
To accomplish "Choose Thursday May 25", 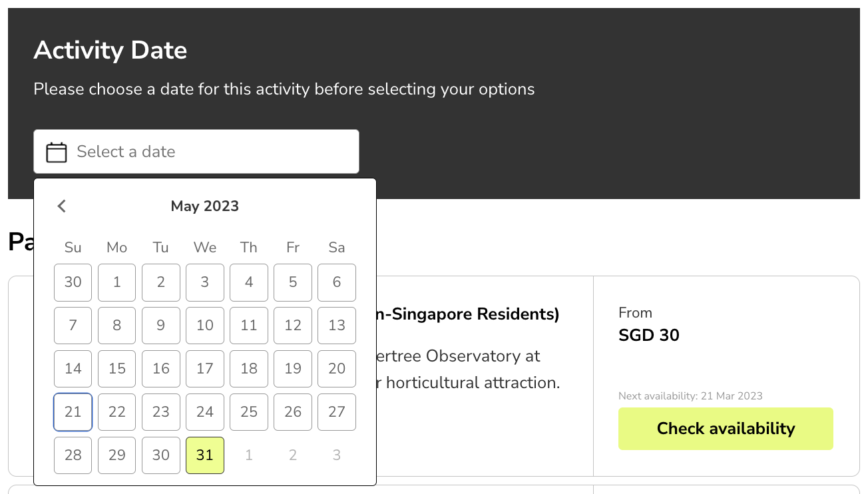I will pyautogui.click(x=249, y=412).
